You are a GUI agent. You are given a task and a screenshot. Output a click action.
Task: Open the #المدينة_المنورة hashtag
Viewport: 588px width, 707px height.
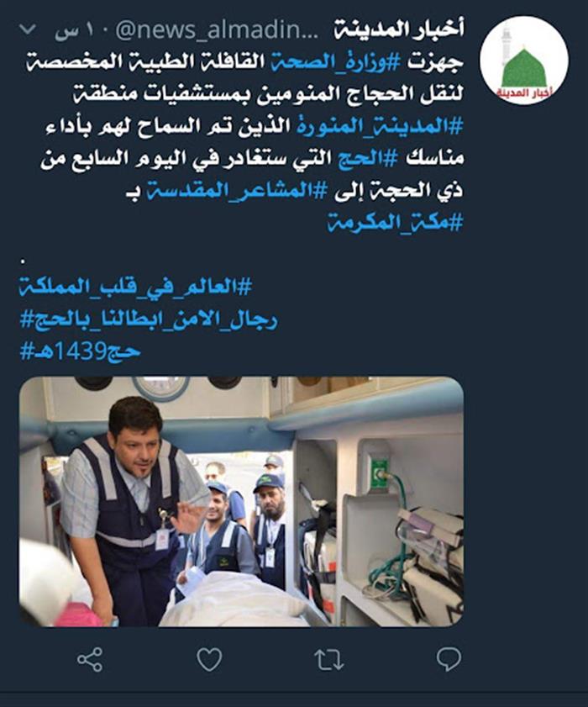coord(380,126)
